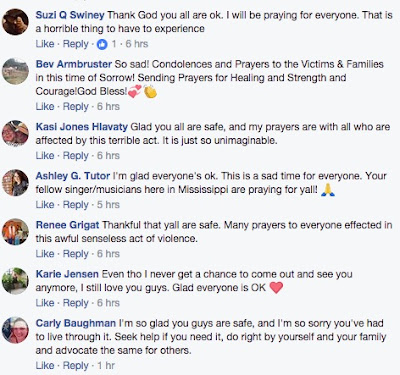Open the Kasi Jones Hlavaty name link
The width and height of the screenshot is (400, 375).
tap(82, 127)
